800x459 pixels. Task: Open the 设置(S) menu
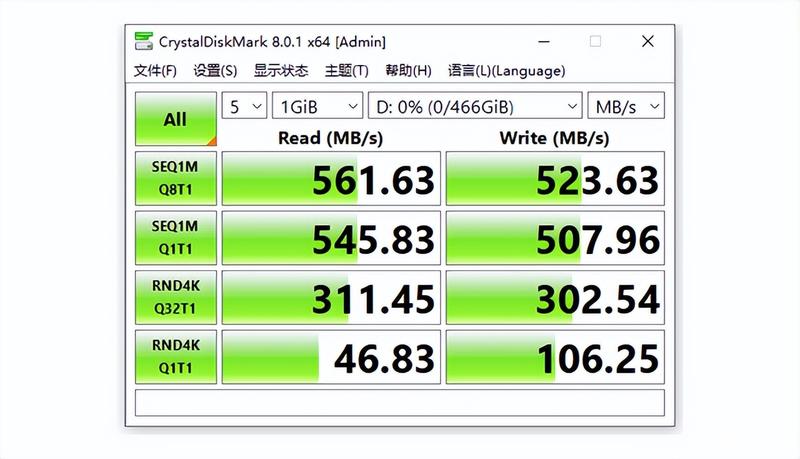pyautogui.click(x=215, y=70)
